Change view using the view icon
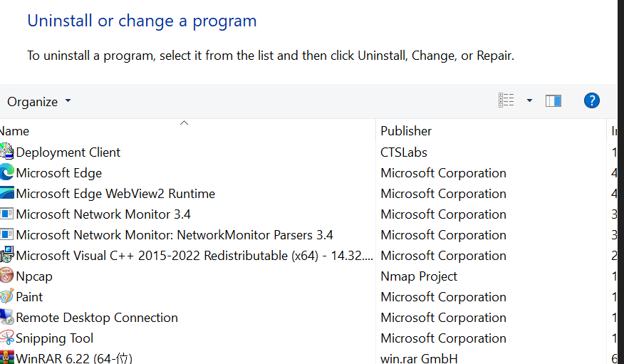624x364 pixels. click(x=506, y=100)
